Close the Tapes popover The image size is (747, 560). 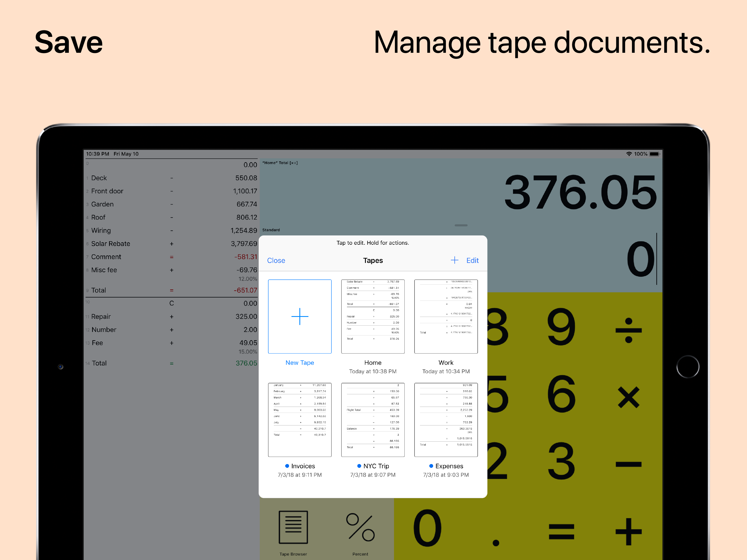(x=276, y=260)
